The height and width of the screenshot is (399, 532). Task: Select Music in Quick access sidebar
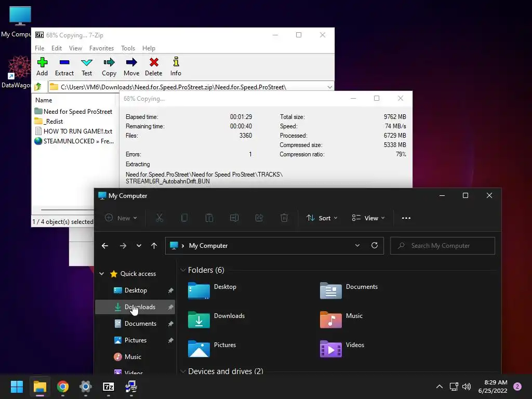(136, 357)
